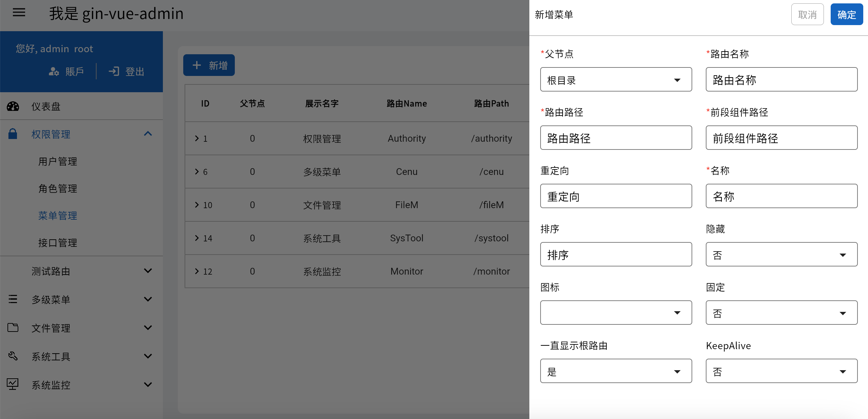
Task: Click the account settings user icon
Action: click(x=54, y=72)
